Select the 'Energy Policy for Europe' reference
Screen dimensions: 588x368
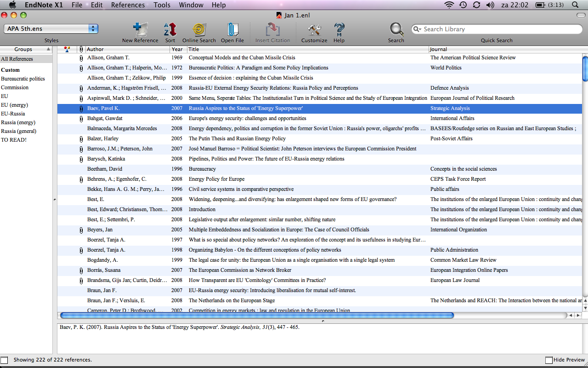(x=320, y=179)
